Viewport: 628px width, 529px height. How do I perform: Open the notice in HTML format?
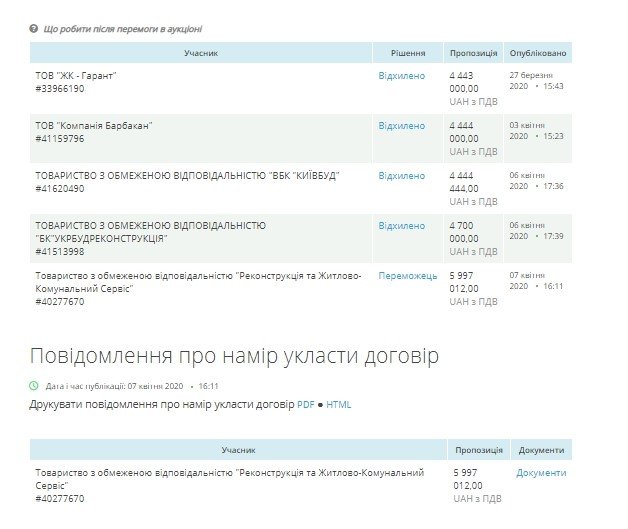[x=338, y=404]
